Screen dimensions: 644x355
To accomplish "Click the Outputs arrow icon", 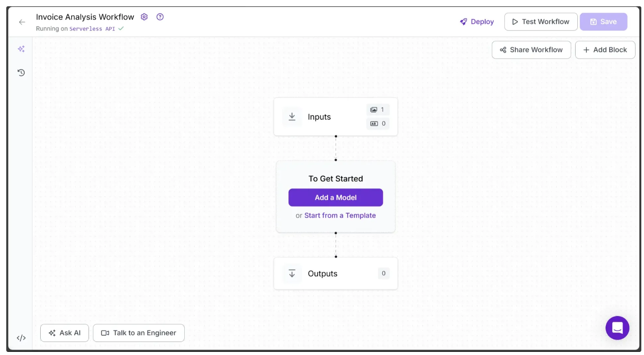I will pyautogui.click(x=292, y=273).
